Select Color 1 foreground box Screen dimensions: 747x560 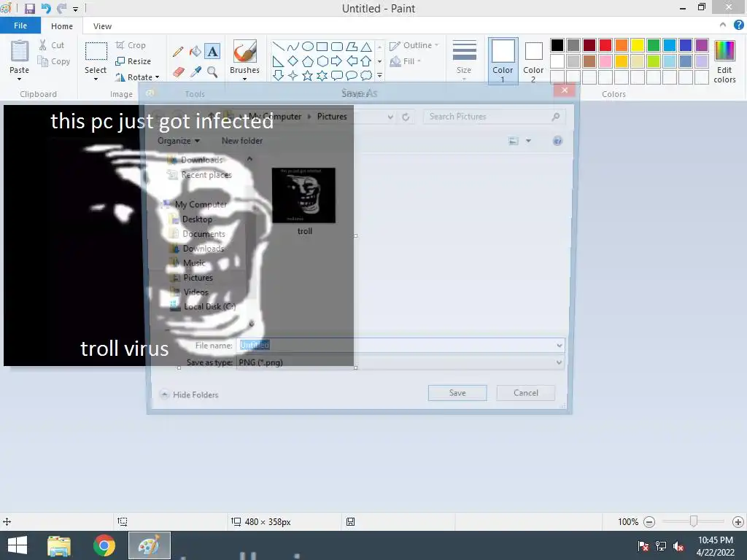coord(503,61)
